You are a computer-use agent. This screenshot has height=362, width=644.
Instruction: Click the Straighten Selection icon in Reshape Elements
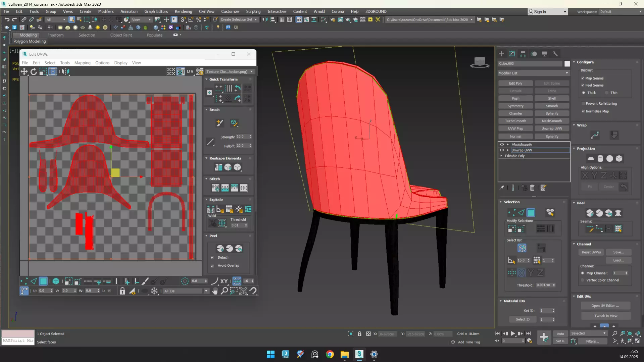tap(218, 167)
